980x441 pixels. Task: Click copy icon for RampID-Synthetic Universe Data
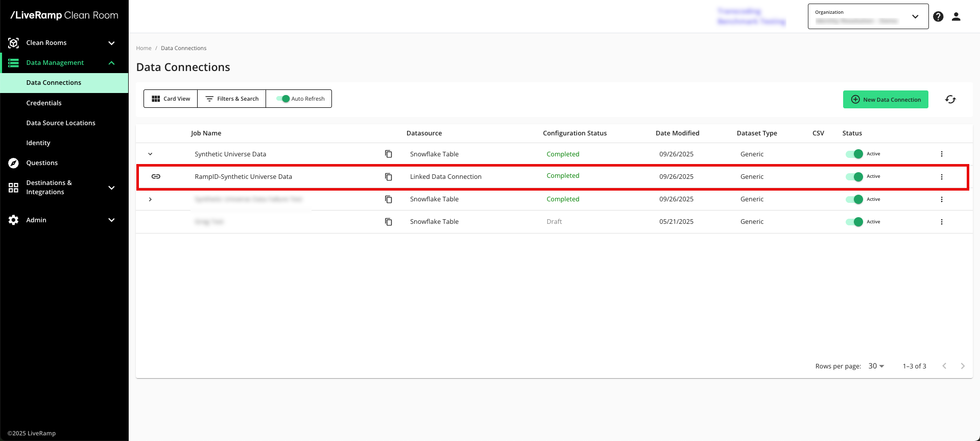click(389, 177)
